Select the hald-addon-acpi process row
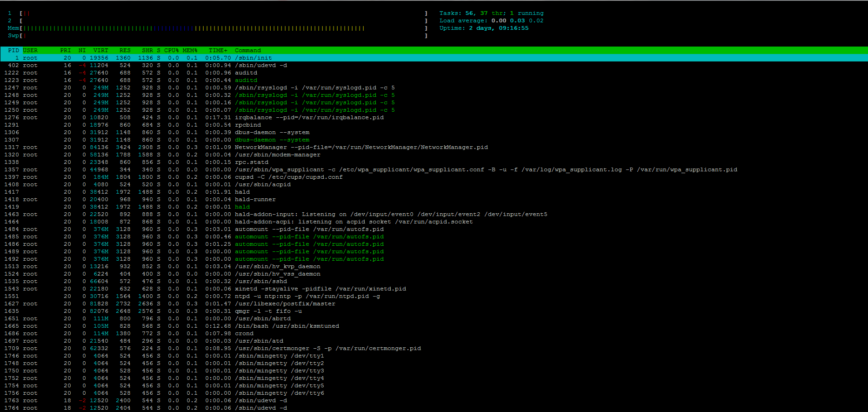This screenshot has width=868, height=412. [434, 222]
